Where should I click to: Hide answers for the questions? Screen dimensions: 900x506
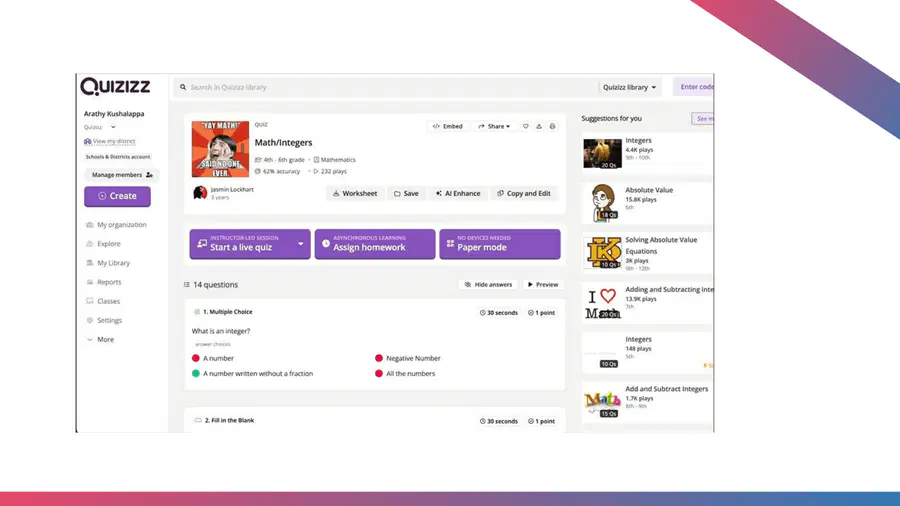point(488,285)
